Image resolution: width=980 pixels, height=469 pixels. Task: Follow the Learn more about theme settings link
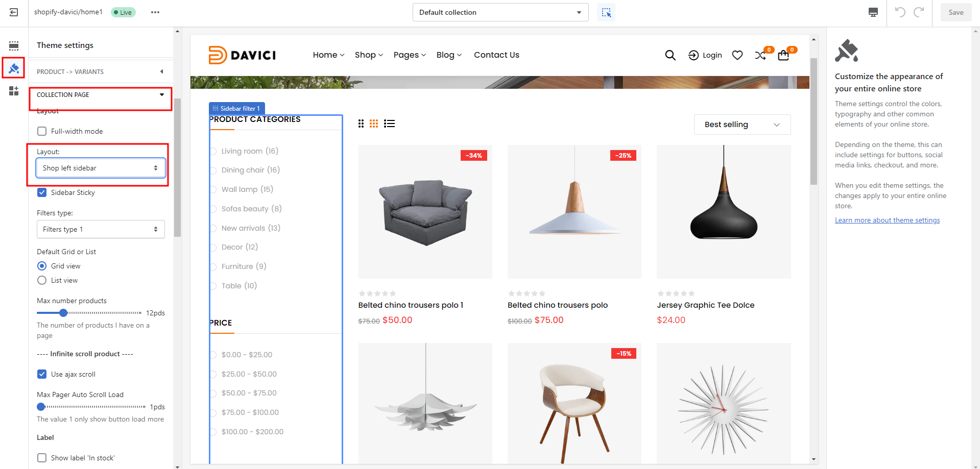coord(887,220)
